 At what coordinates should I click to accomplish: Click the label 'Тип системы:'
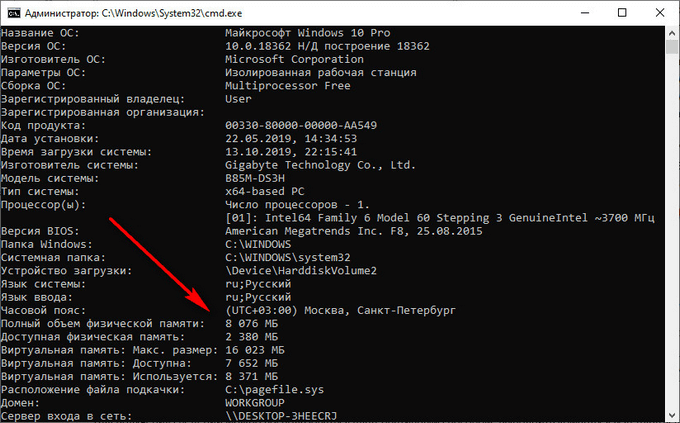(x=40, y=191)
